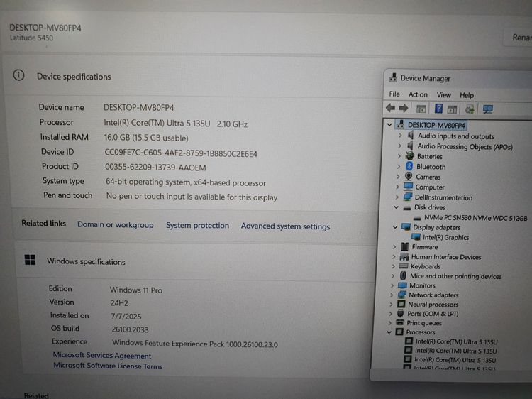This screenshot has height=399, width=532.
Task: Open the File menu in Device Manager
Action: click(x=394, y=94)
